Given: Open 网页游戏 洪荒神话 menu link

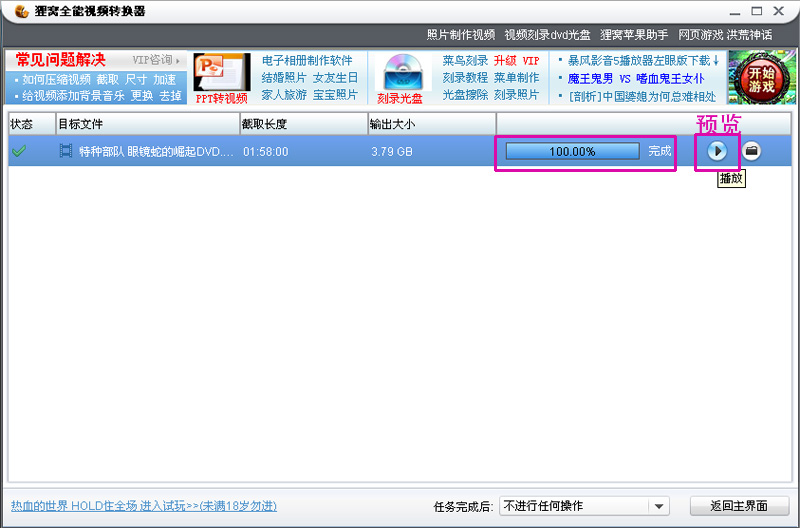Looking at the screenshot, I should 725,35.
